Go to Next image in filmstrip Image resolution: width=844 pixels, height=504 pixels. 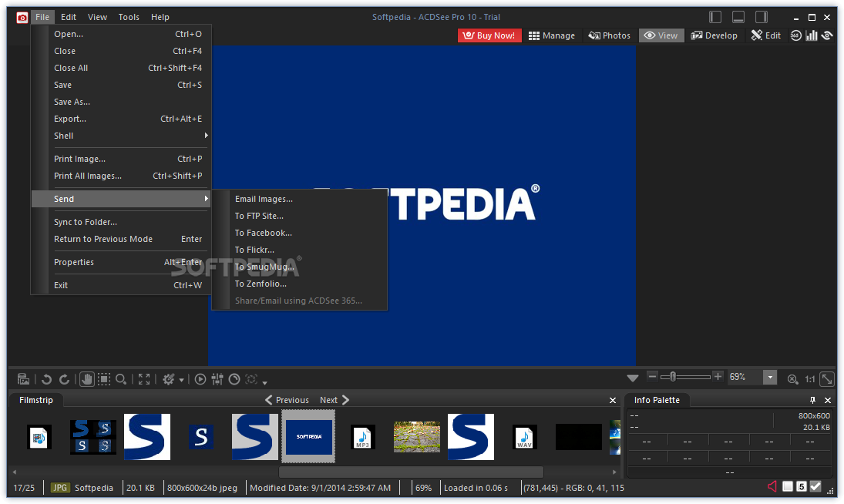pos(335,400)
